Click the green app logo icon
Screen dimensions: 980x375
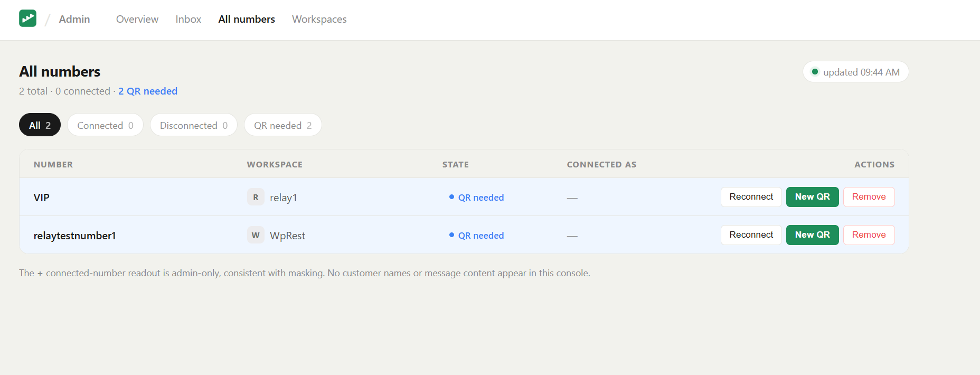[x=27, y=18]
